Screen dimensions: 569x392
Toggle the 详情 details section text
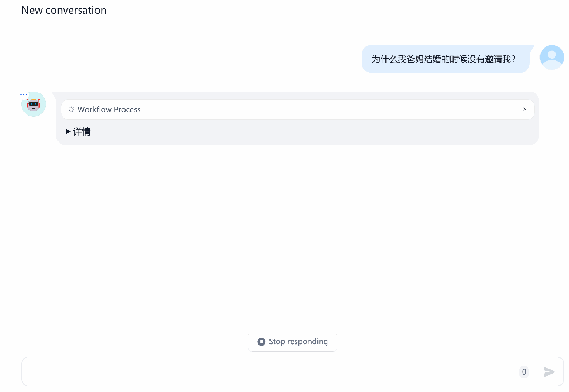[82, 132]
